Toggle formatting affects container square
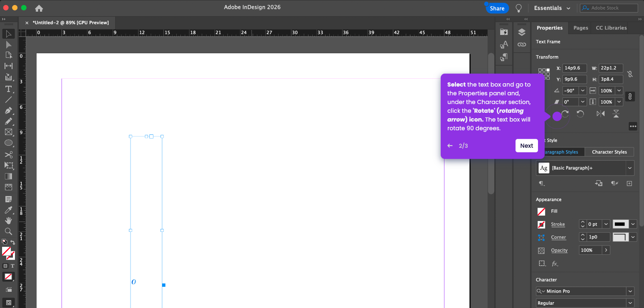644x308 pixels. (x=5, y=266)
